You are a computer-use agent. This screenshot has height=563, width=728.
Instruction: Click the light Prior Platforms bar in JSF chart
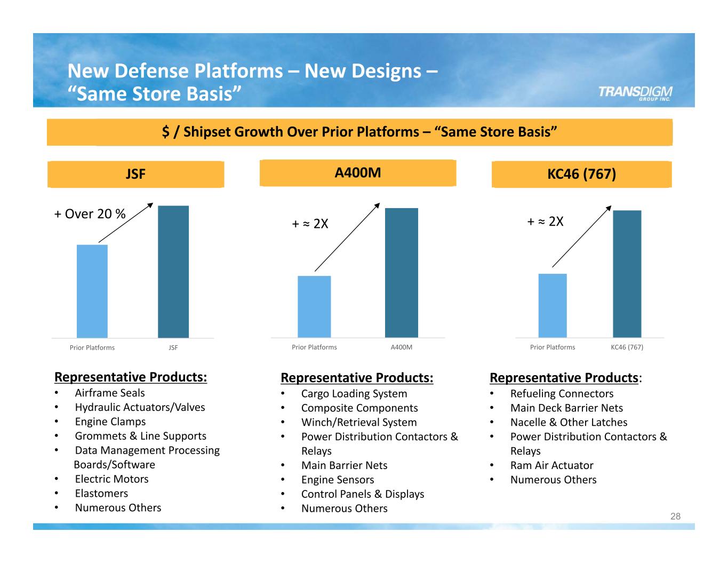(92, 291)
